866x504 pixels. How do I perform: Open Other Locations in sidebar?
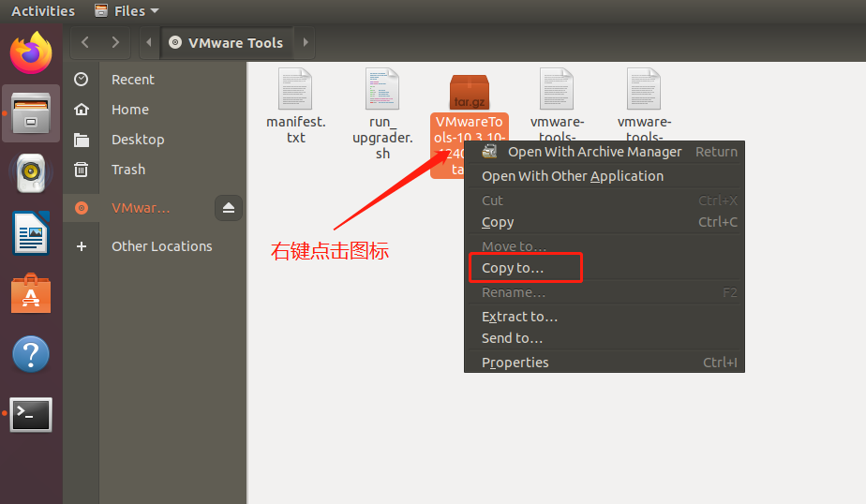click(x=161, y=246)
